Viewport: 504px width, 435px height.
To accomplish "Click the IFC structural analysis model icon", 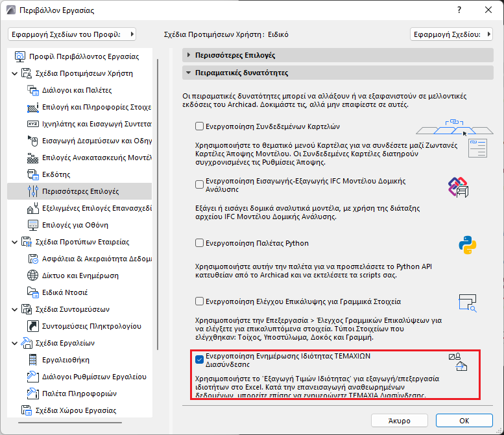I will tap(459, 187).
